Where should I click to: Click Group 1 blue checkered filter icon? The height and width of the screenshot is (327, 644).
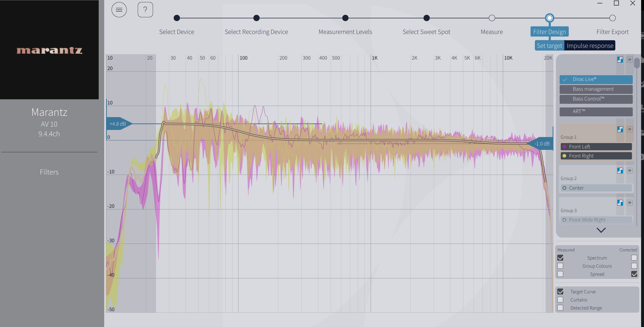coord(620,129)
